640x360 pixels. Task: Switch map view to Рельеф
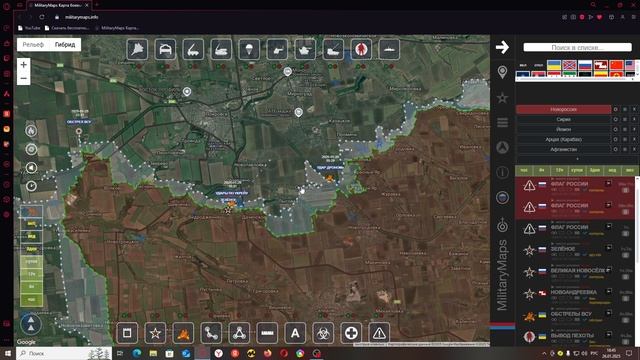coord(33,44)
